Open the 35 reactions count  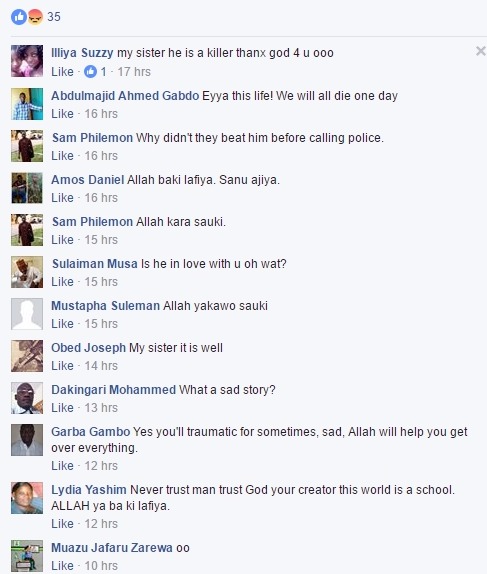pyautogui.click(x=54, y=17)
